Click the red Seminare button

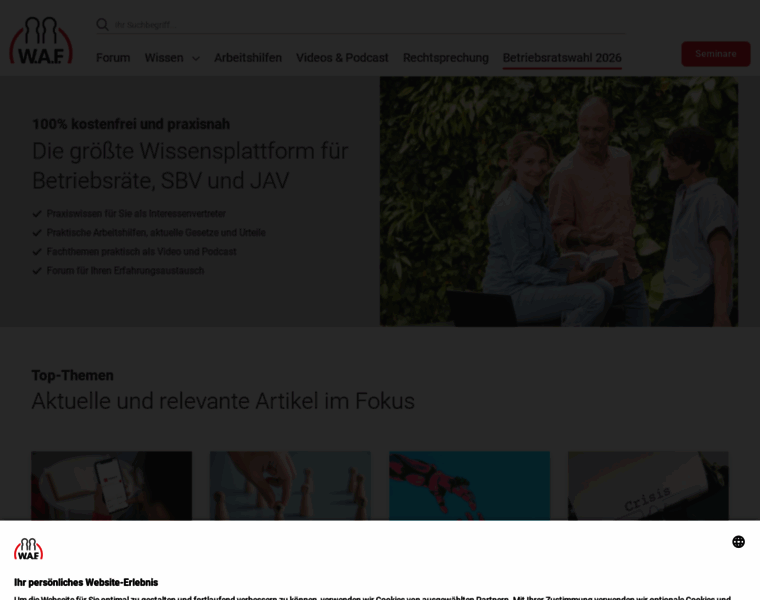point(715,54)
